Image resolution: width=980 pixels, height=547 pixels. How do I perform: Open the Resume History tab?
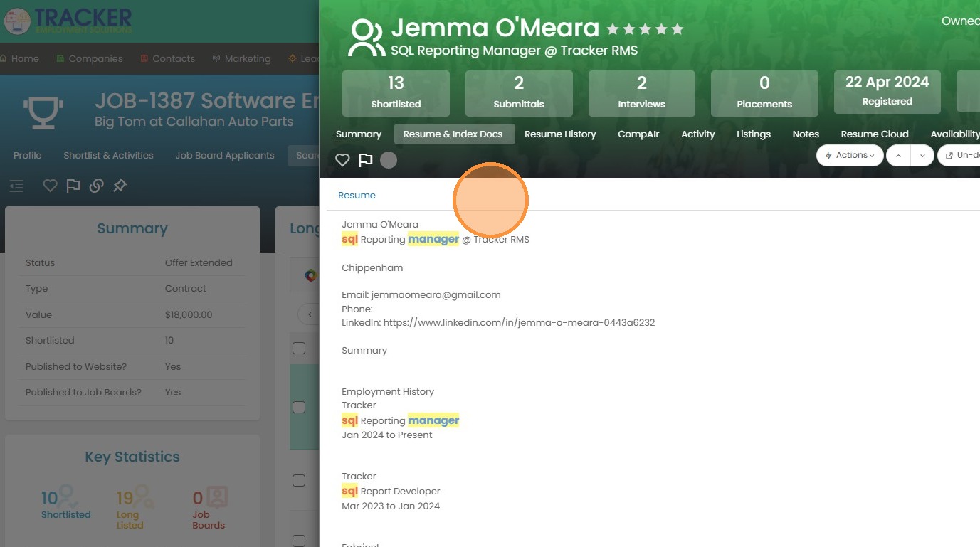click(560, 134)
